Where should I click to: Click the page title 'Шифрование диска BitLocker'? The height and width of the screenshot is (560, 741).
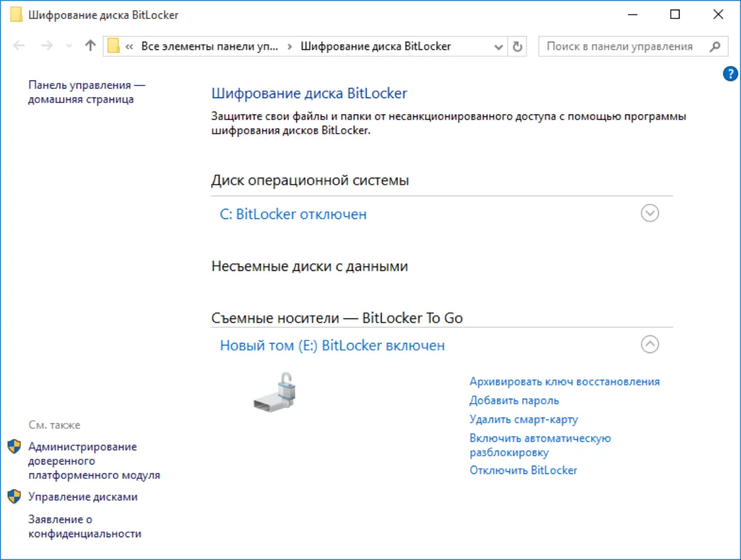tap(309, 93)
